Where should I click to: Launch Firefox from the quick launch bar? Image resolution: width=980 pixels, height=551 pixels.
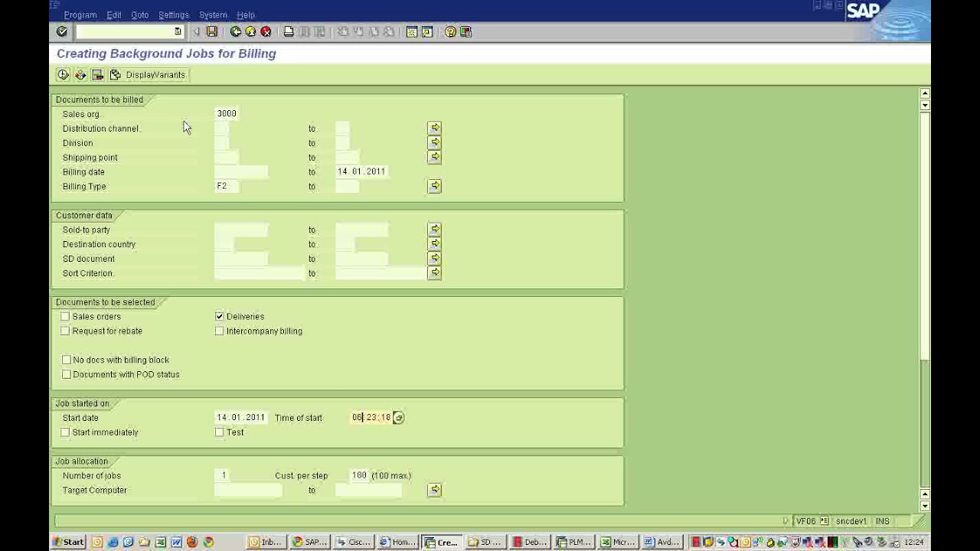(x=191, y=542)
